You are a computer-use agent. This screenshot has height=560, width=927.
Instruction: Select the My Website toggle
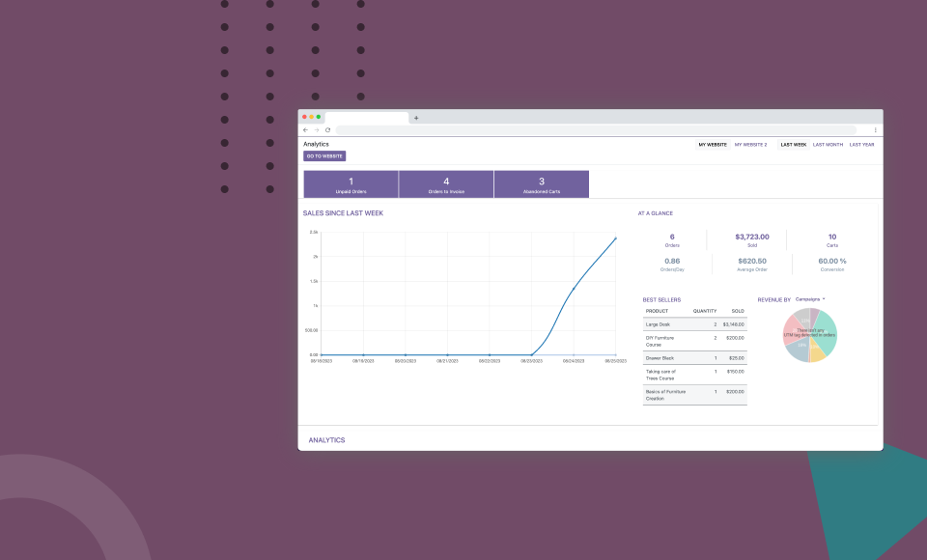pyautogui.click(x=713, y=145)
